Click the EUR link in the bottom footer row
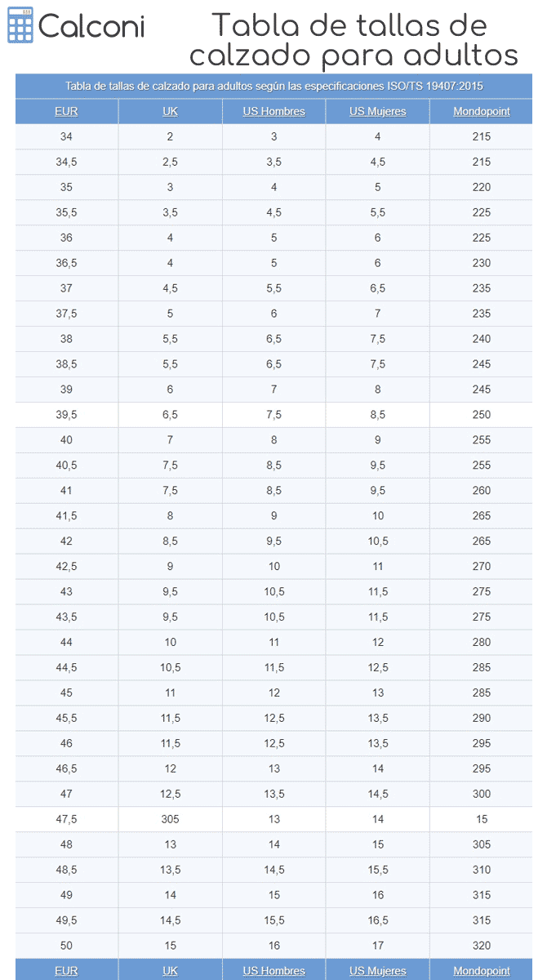Image resolution: width=547 pixels, height=980 pixels. (x=66, y=970)
